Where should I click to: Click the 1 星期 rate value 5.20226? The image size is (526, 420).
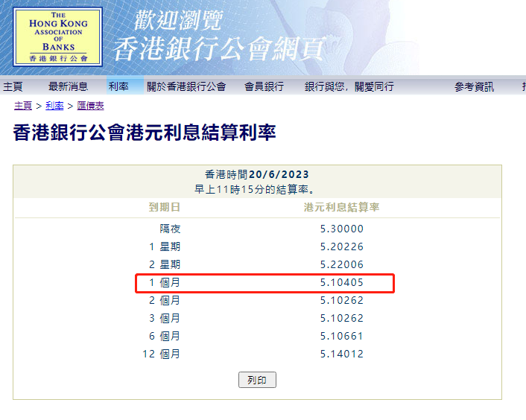341,246
